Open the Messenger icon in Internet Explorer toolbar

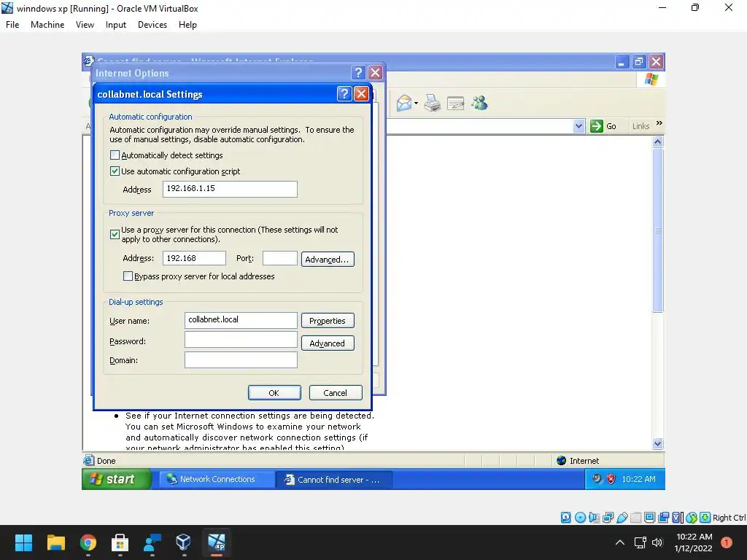point(480,103)
